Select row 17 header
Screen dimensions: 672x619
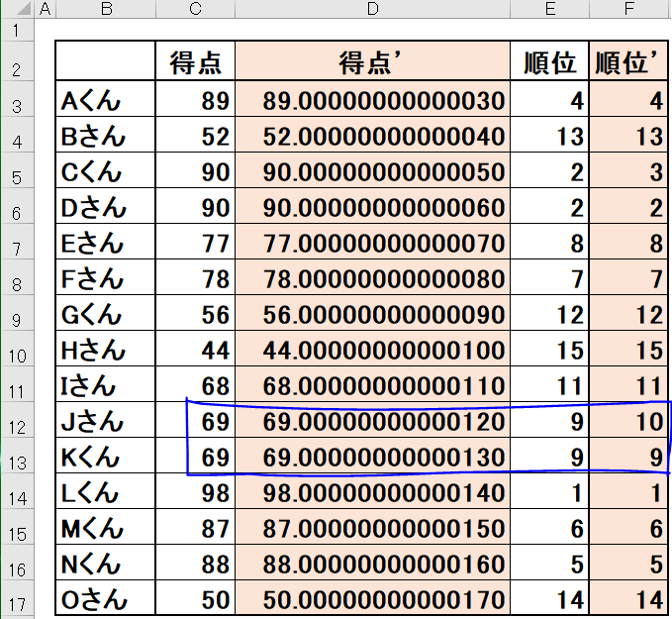click(x=17, y=598)
